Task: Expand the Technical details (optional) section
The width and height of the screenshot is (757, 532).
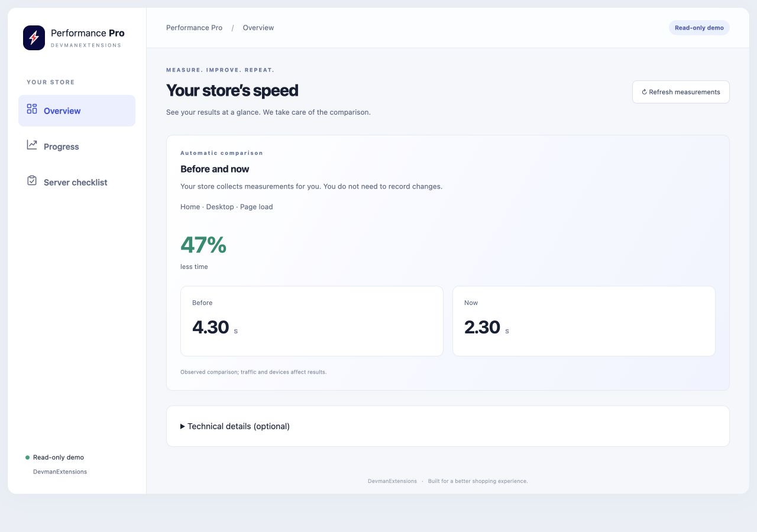Action: [235, 426]
